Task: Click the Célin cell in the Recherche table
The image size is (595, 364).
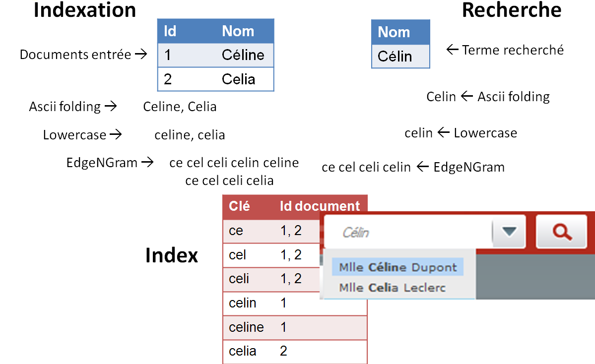Action: click(400, 57)
